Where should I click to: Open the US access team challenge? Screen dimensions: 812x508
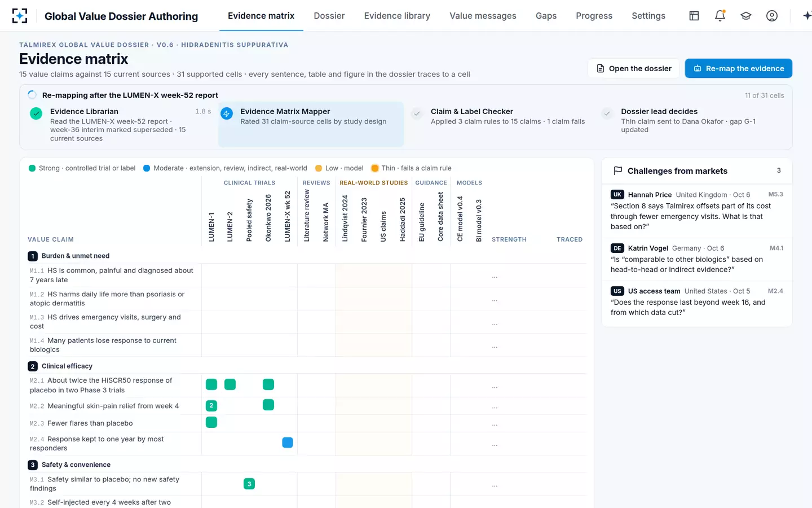click(697, 302)
